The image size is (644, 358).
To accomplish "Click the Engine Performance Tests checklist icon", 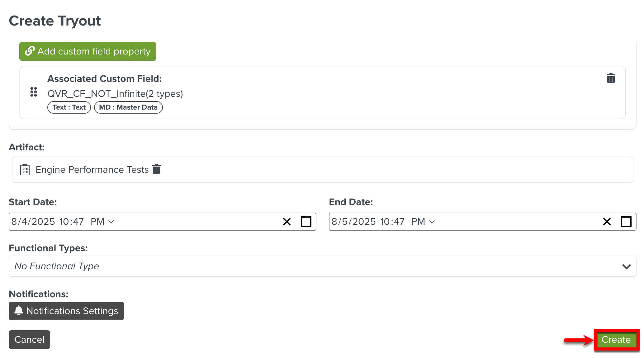I will tap(25, 170).
